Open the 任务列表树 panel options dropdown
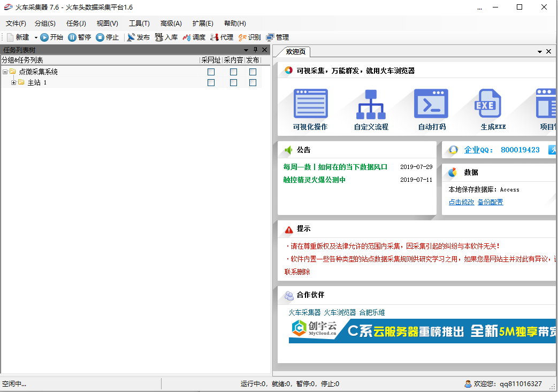 246,50
